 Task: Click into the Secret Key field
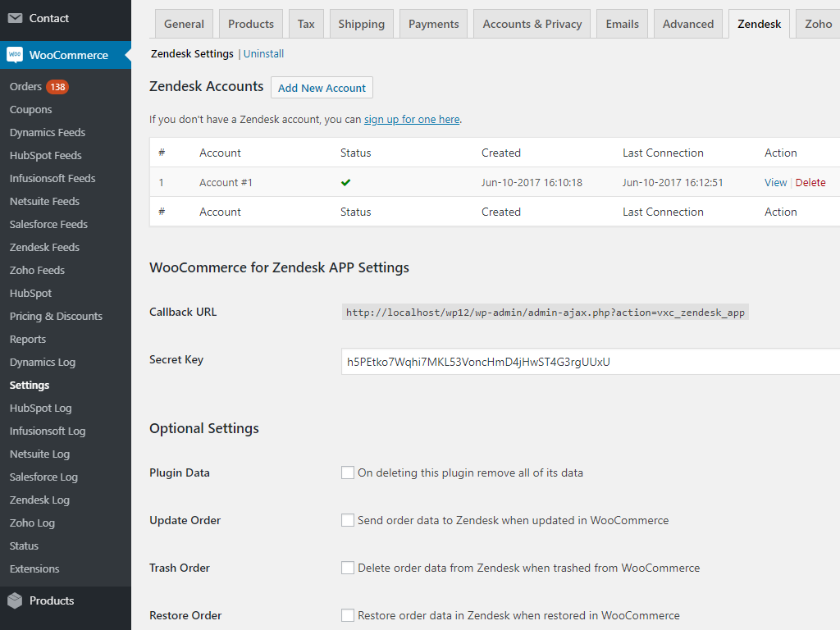pyautogui.click(x=591, y=362)
